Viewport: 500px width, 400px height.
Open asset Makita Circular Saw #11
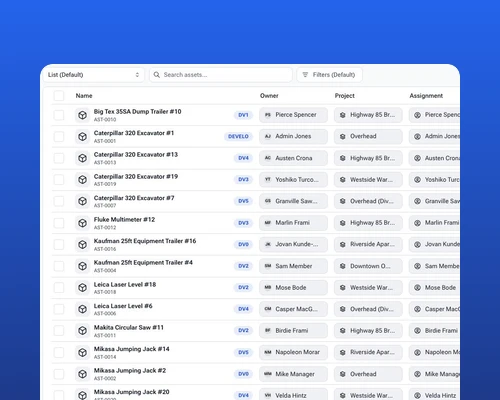coord(129,327)
